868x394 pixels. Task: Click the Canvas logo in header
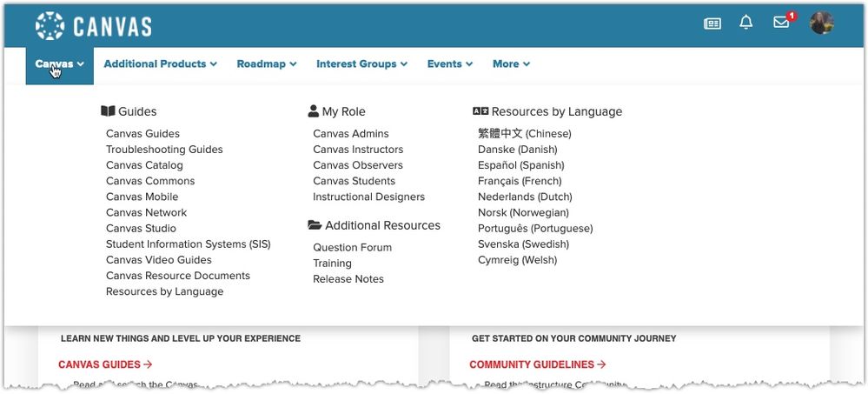point(94,25)
